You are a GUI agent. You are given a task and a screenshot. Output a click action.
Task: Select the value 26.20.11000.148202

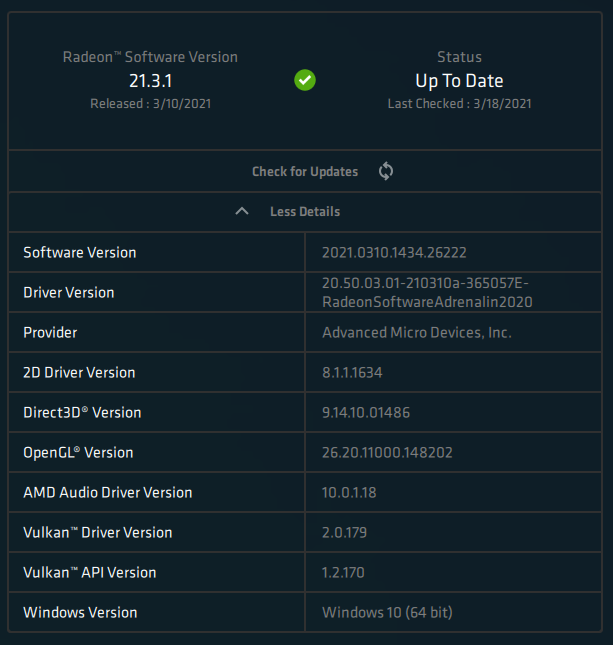(x=387, y=452)
